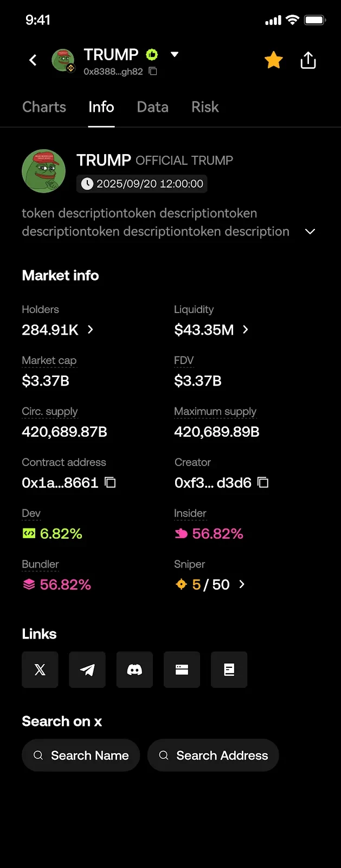Expand the token description text

point(310,232)
